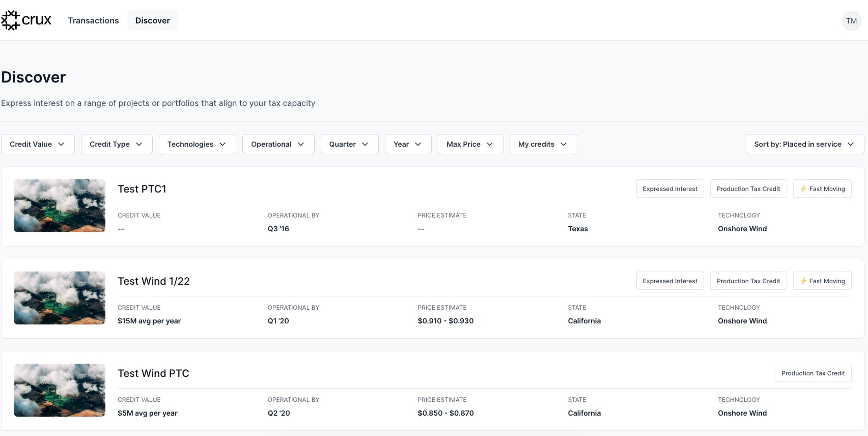Open the Transactions tab
The height and width of the screenshot is (436, 868).
pos(93,21)
